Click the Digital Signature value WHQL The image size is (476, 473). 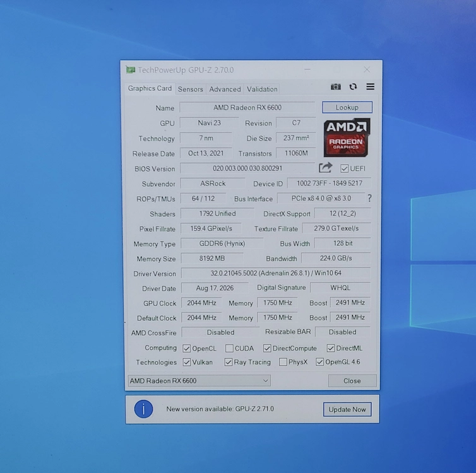[x=340, y=288]
